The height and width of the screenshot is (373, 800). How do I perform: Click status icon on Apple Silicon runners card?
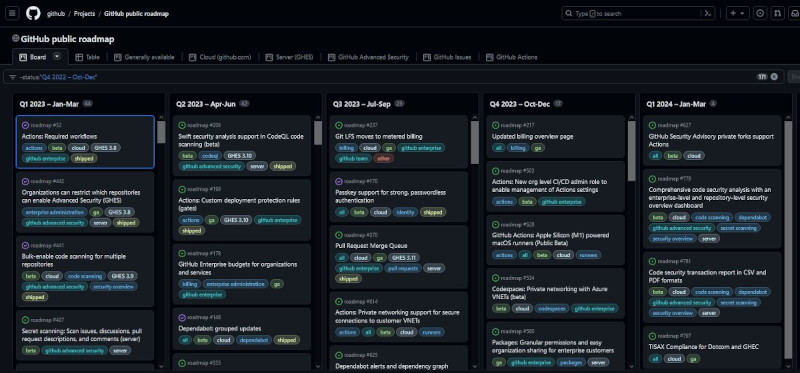[x=495, y=224]
